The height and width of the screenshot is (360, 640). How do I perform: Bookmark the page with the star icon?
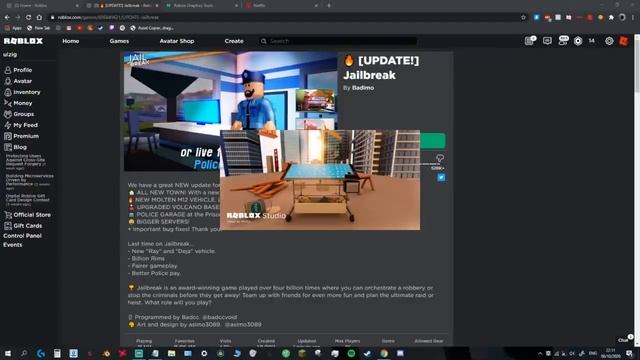point(523,18)
